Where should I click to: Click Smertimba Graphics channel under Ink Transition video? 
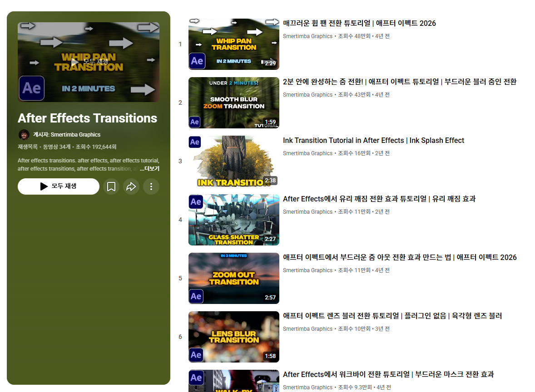coord(307,153)
